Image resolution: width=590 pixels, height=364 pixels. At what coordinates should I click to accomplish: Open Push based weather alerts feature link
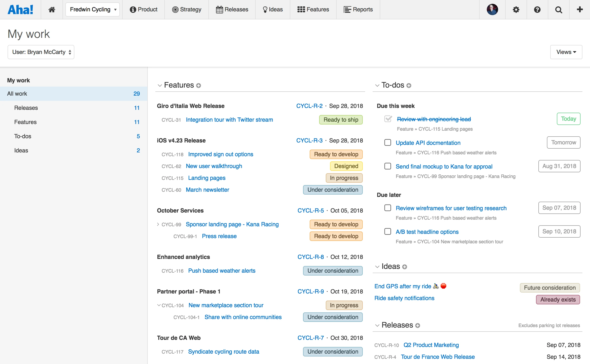pos(222,271)
